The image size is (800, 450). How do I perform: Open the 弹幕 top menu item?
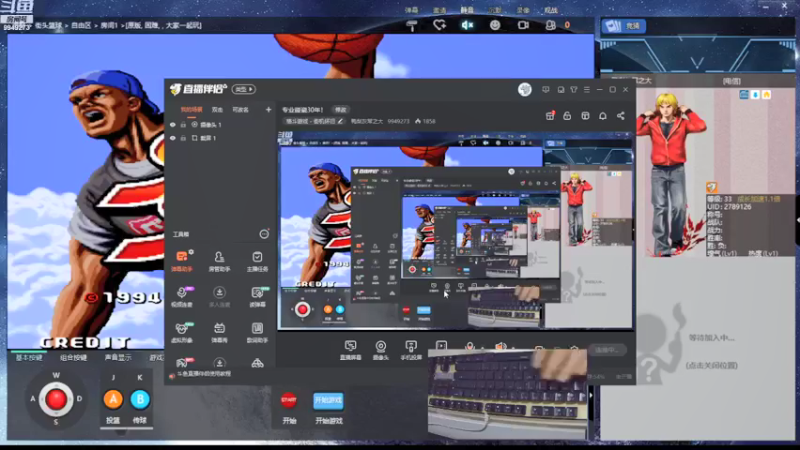(x=412, y=10)
